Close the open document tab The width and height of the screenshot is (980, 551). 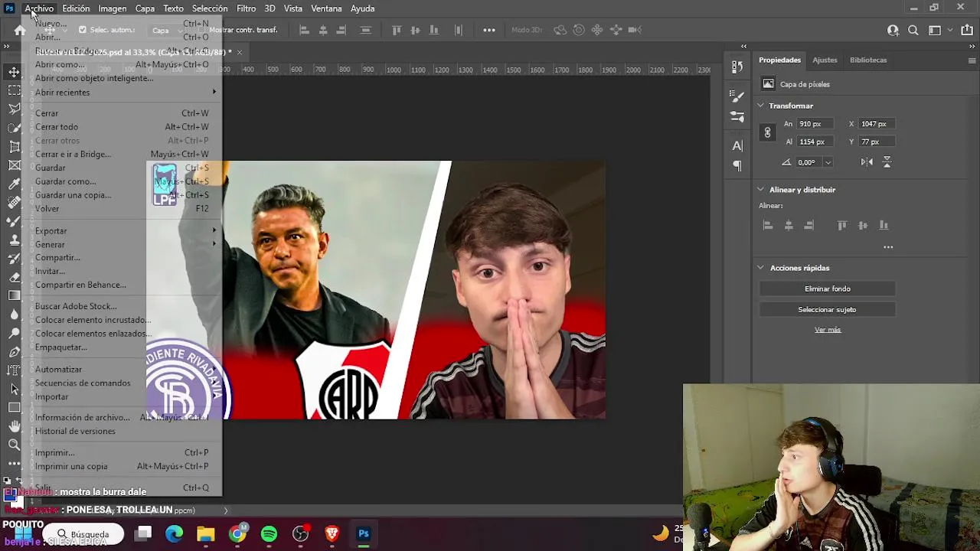pos(240,52)
